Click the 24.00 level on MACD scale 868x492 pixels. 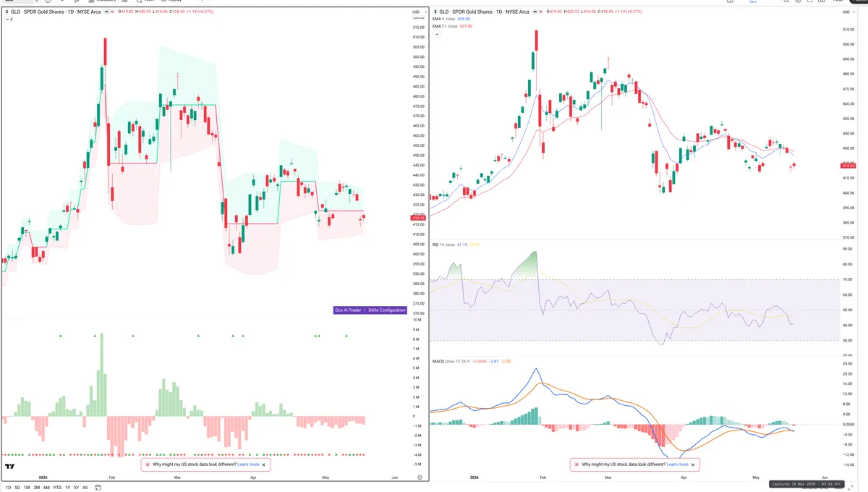click(x=847, y=363)
